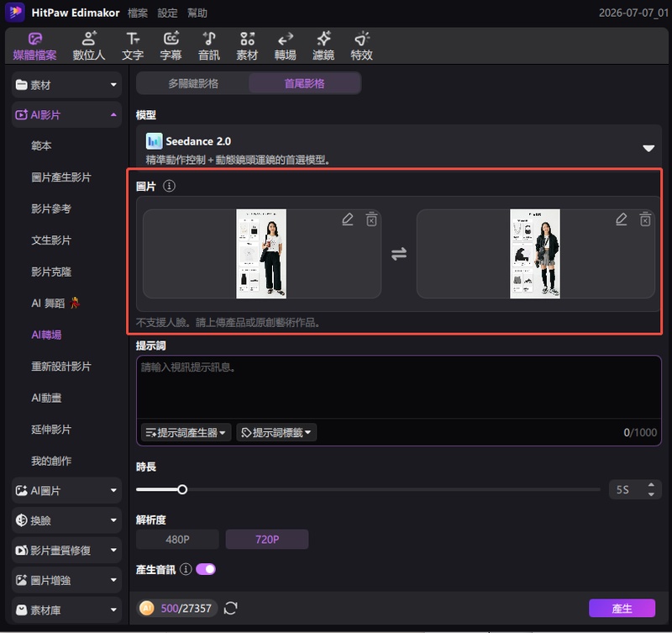This screenshot has width=672, height=633.
Task: Switch to the 多關鍵影格 tab
Action: point(193,83)
